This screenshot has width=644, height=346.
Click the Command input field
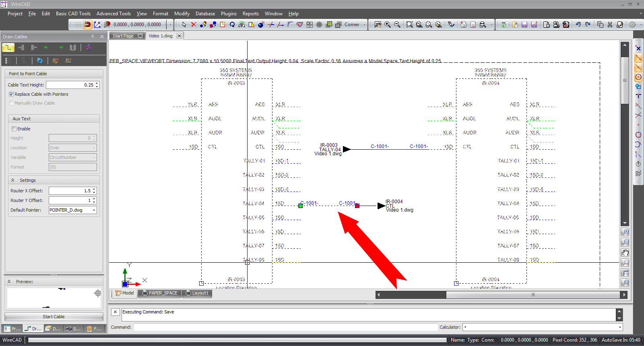pyautogui.click(x=285, y=327)
